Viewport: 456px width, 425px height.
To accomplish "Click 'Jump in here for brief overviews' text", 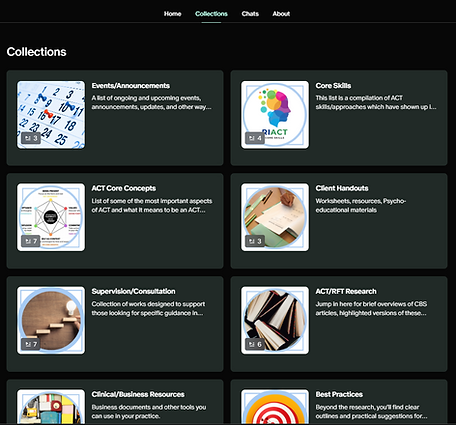I will (371, 308).
